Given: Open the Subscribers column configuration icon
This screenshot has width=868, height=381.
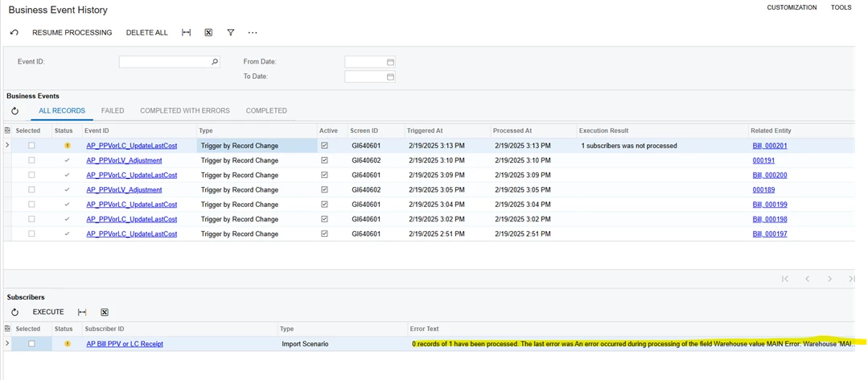Looking at the screenshot, I should pyautogui.click(x=7, y=329).
